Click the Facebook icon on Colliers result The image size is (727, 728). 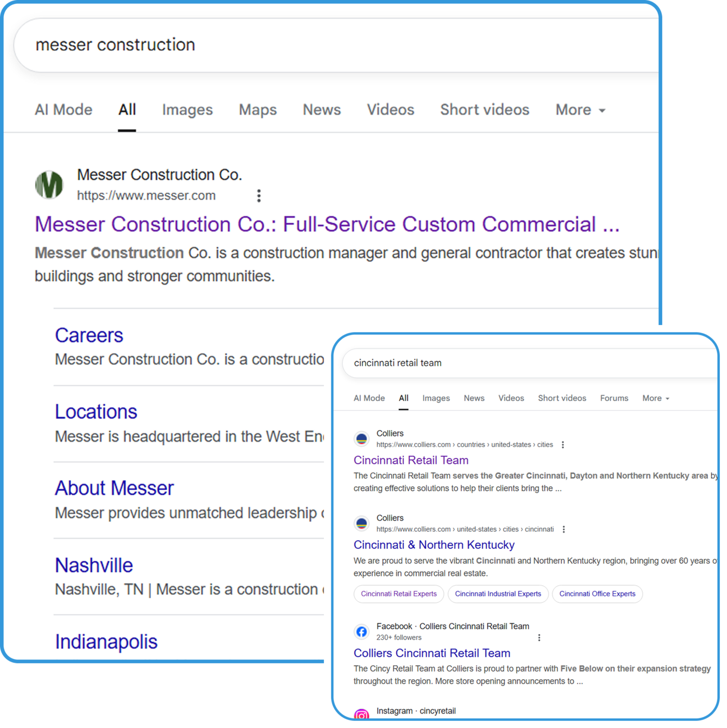coord(362,631)
